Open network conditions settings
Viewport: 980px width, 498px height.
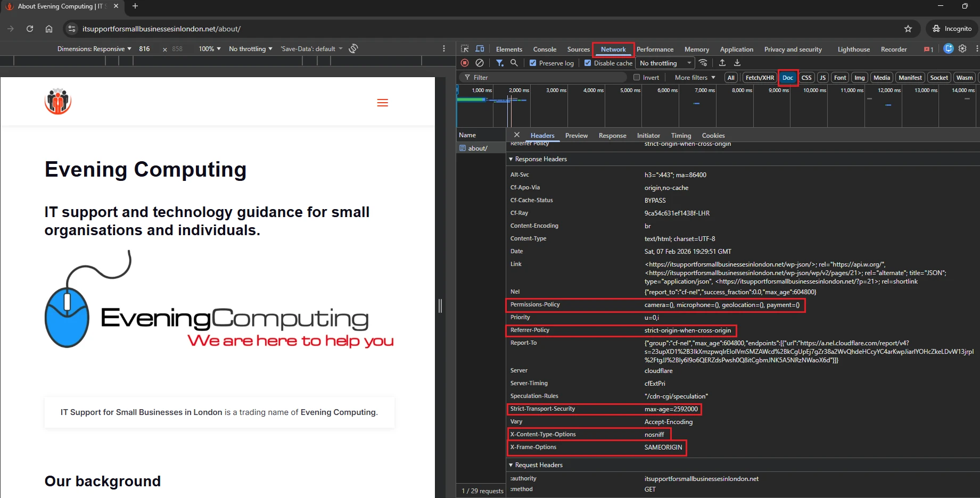click(703, 63)
